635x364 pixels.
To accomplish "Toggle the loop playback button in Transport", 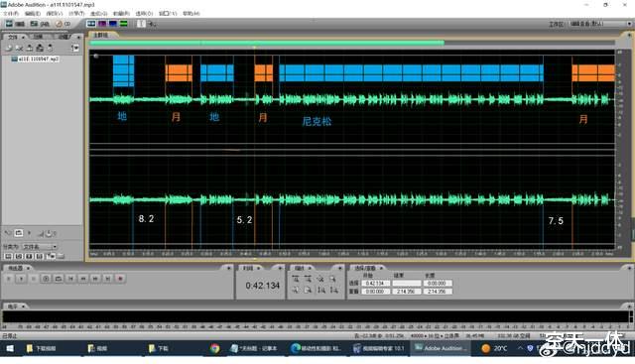I will point(59,279).
